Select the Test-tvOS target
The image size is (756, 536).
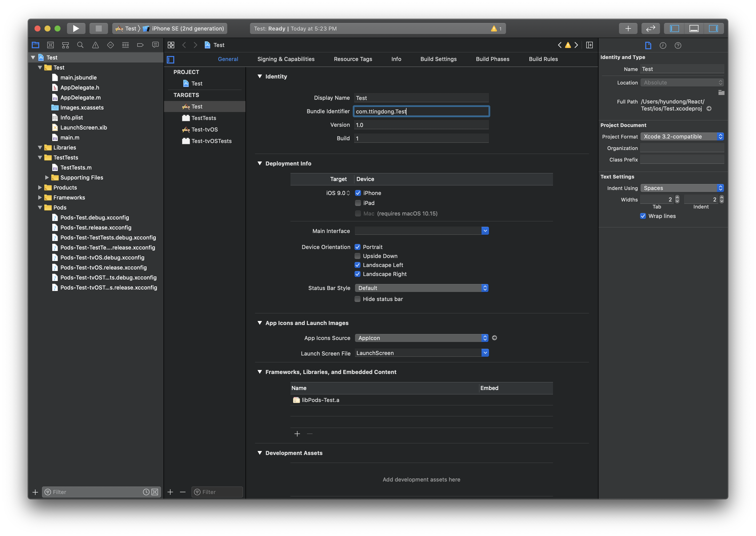click(x=204, y=129)
